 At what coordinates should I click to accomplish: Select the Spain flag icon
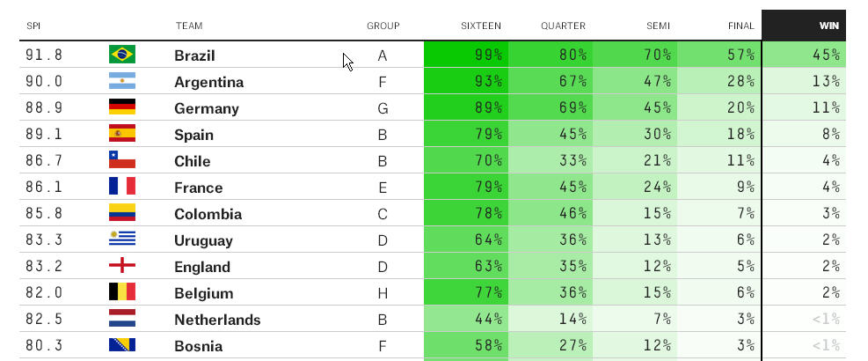click(121, 134)
